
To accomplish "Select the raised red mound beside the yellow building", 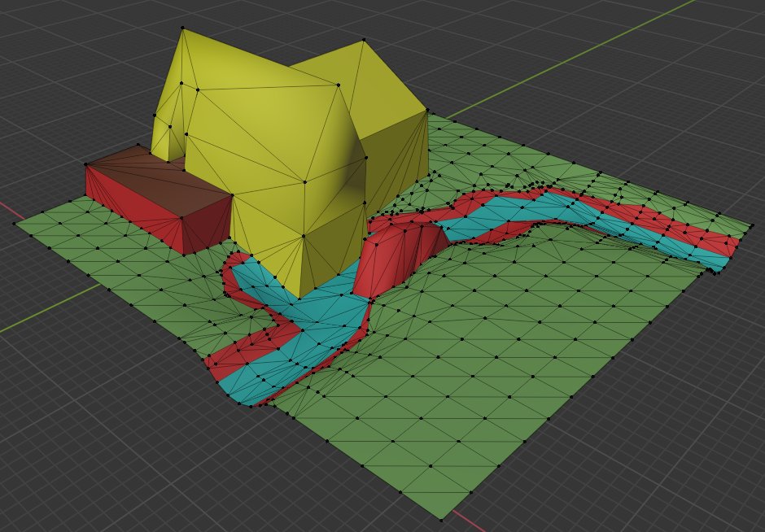I will point(397,257).
